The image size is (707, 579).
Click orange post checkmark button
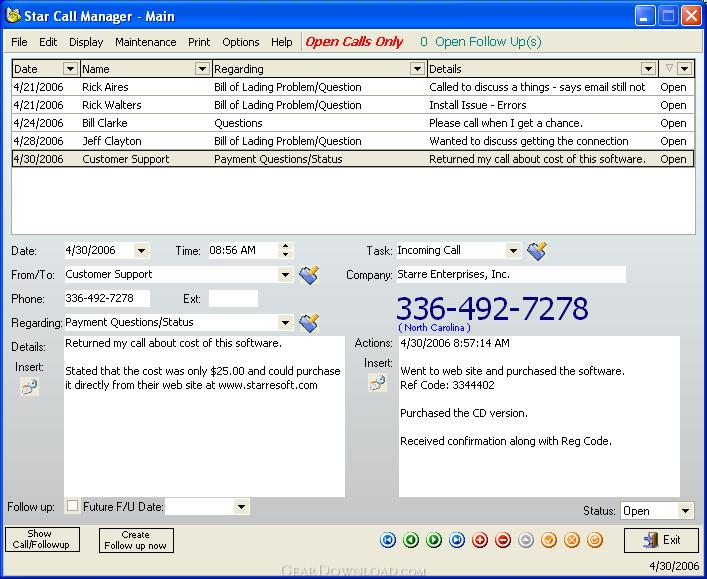pos(549,540)
